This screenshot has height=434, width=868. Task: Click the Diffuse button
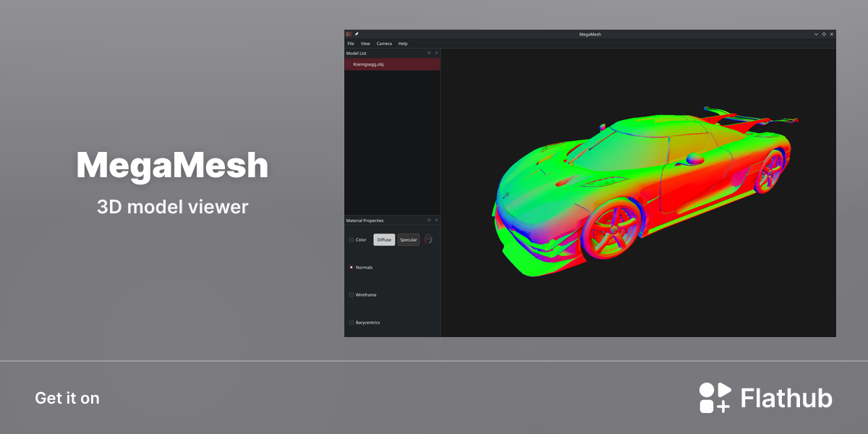(384, 239)
